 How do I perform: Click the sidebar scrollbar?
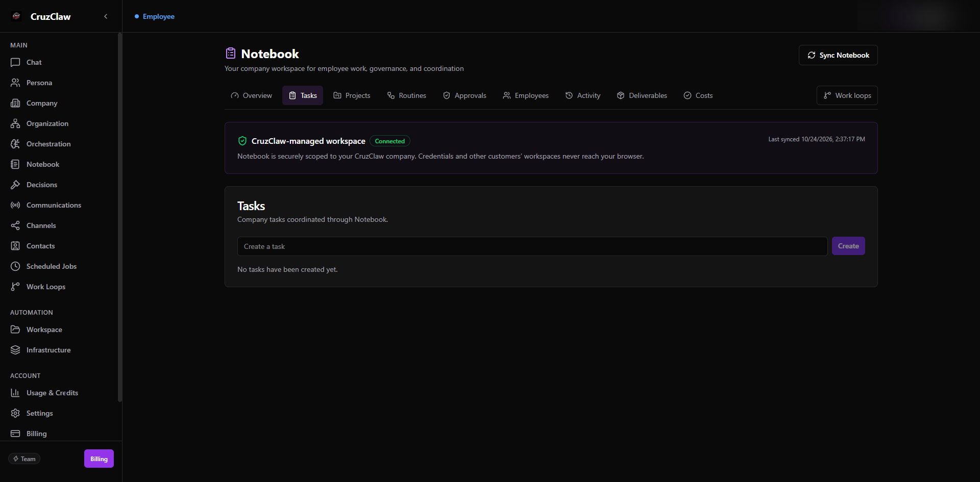click(120, 217)
